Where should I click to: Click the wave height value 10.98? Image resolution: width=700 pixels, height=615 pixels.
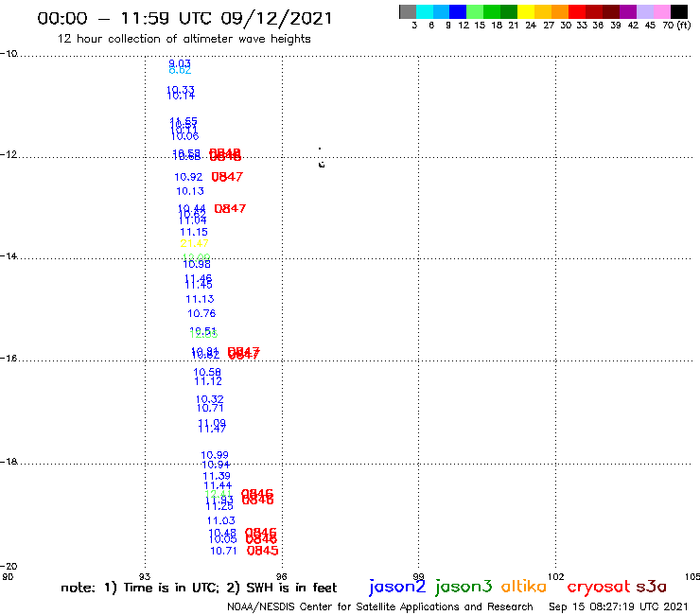pos(197,264)
